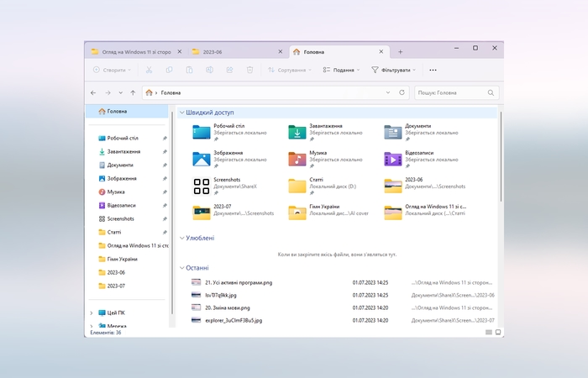Image resolution: width=588 pixels, height=378 pixels.
Task: Open address bar history dropdown
Action: (388, 92)
